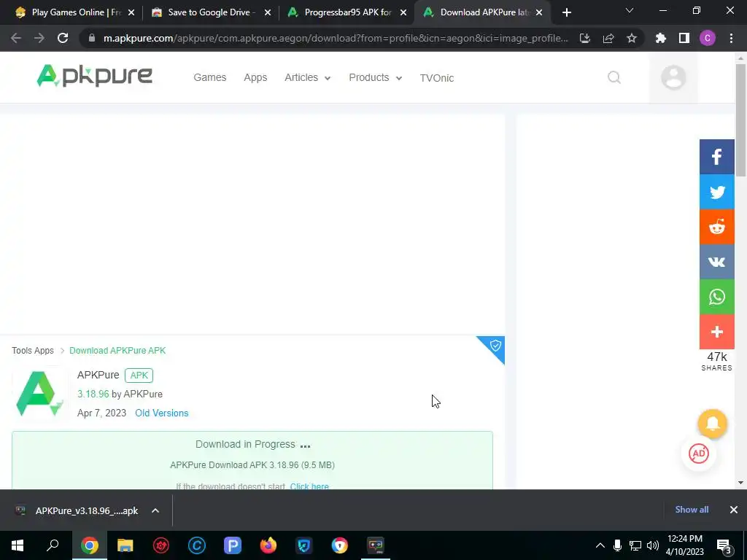Open the user profile avatar icon

click(x=673, y=77)
